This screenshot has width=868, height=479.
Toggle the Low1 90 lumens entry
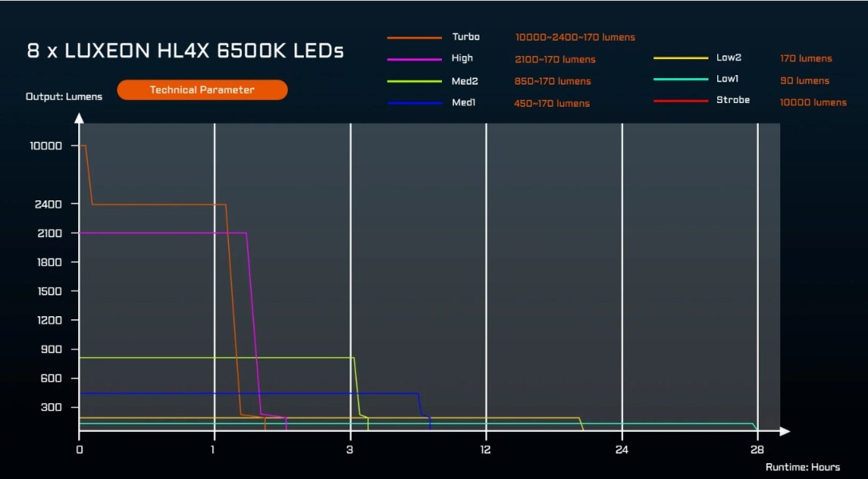(x=803, y=80)
